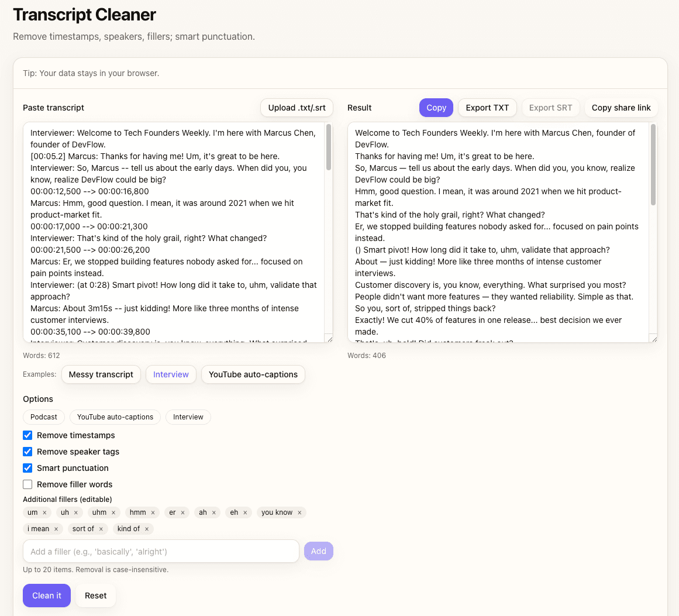Uncheck Remove timestamps option

coord(27,435)
